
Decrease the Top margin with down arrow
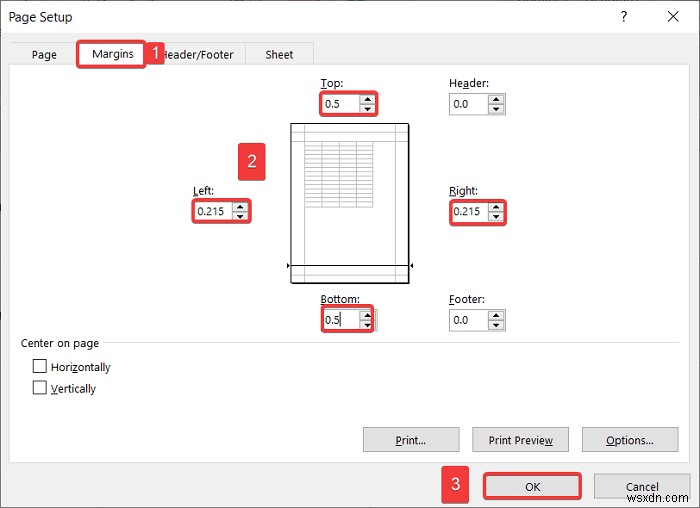click(x=367, y=109)
